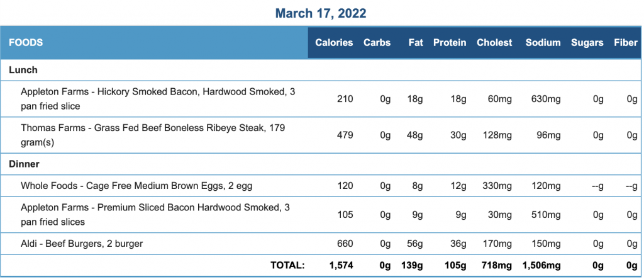Click the Sugars column header
Image resolution: width=644 pixels, height=279 pixels.
[587, 42]
